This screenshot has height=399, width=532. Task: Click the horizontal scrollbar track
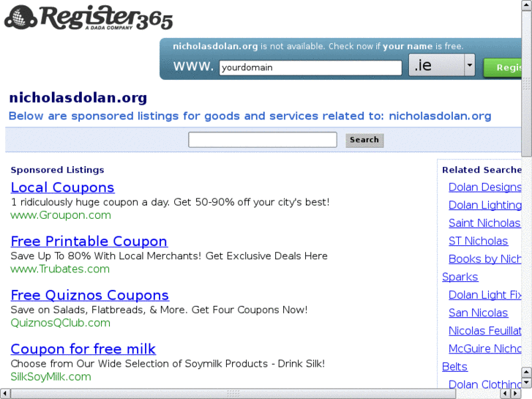click(477, 394)
